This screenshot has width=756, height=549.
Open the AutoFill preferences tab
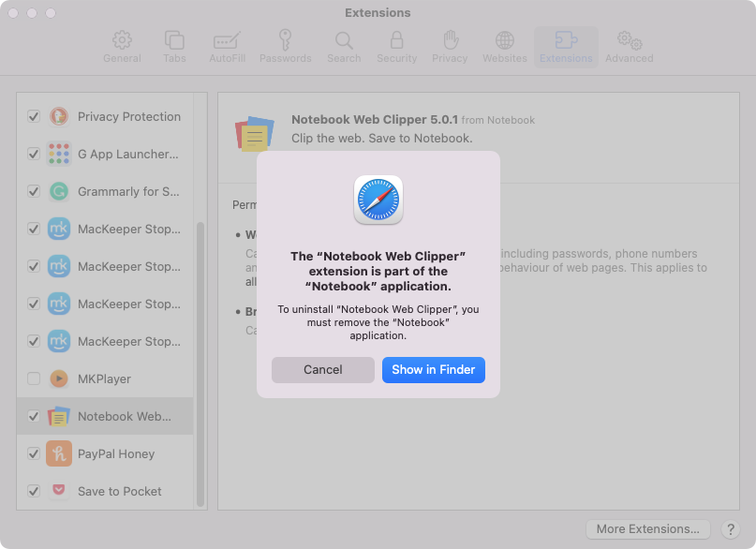pyautogui.click(x=227, y=47)
